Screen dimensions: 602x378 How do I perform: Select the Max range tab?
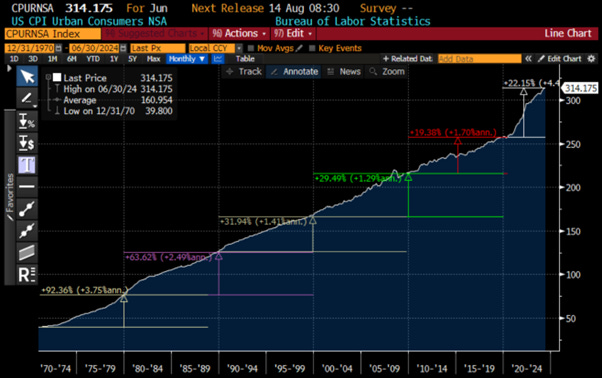click(153, 59)
